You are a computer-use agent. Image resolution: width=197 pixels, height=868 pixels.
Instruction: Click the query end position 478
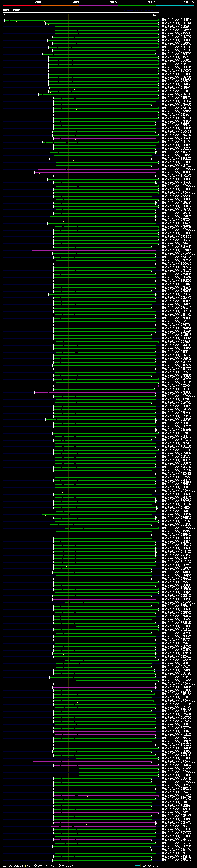point(155,15)
